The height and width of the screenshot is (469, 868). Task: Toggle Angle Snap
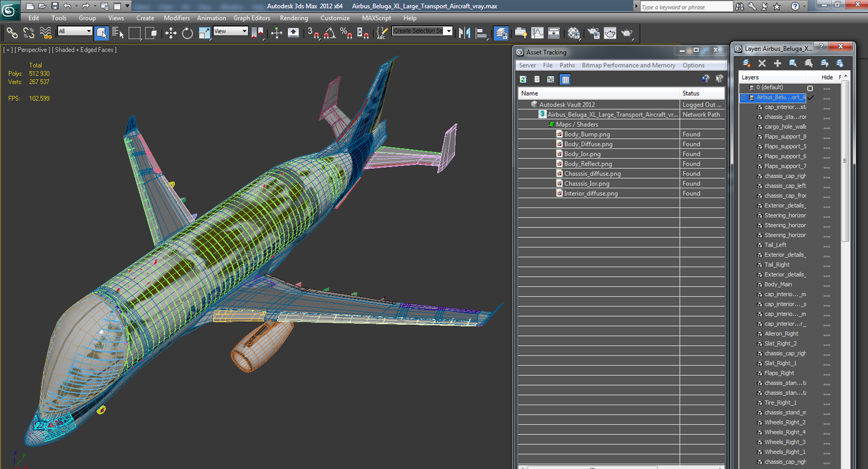(330, 33)
